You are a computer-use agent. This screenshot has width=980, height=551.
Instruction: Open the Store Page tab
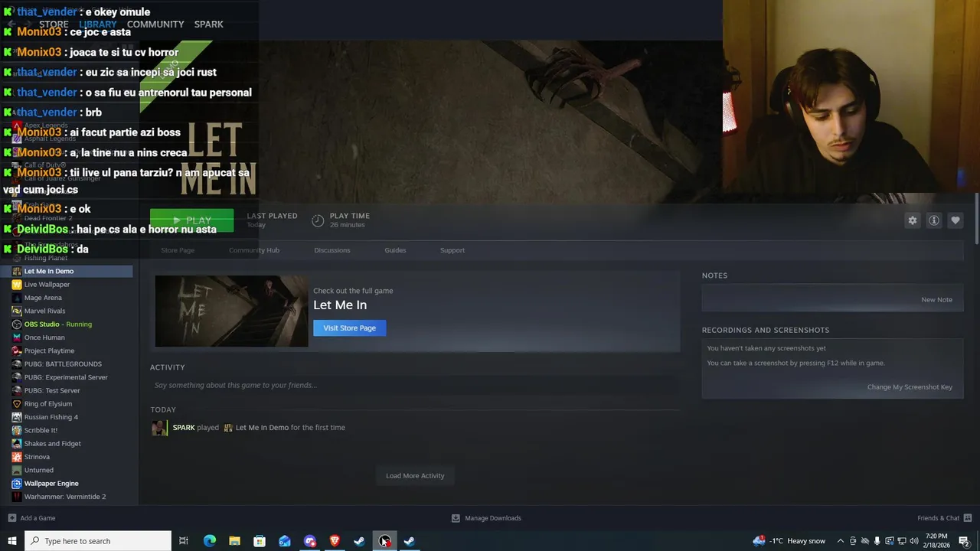pos(178,250)
